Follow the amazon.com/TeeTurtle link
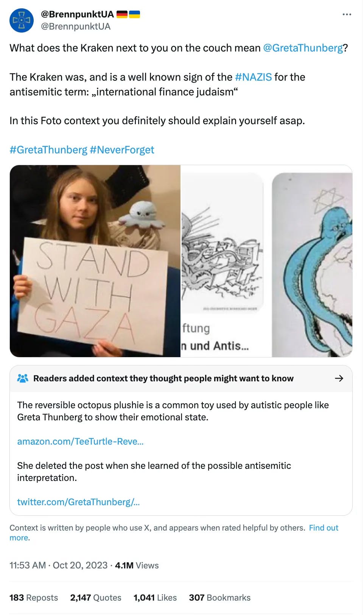 (x=80, y=442)
